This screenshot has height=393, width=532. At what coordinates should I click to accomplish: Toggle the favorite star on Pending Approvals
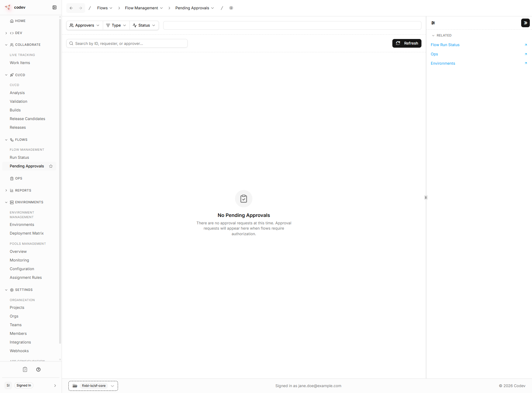click(51, 166)
